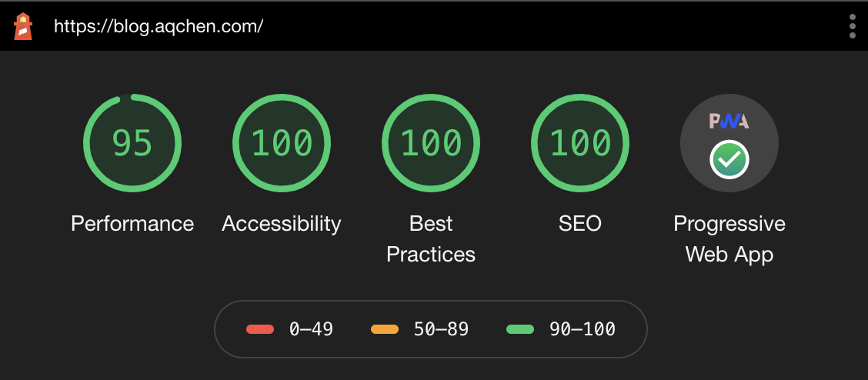Go to the Best Practices label

click(431, 238)
